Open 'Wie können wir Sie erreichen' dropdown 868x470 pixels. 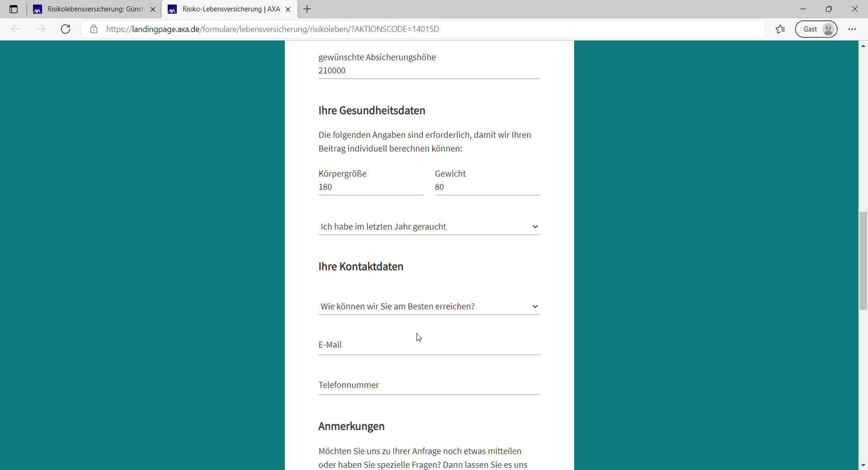(429, 306)
